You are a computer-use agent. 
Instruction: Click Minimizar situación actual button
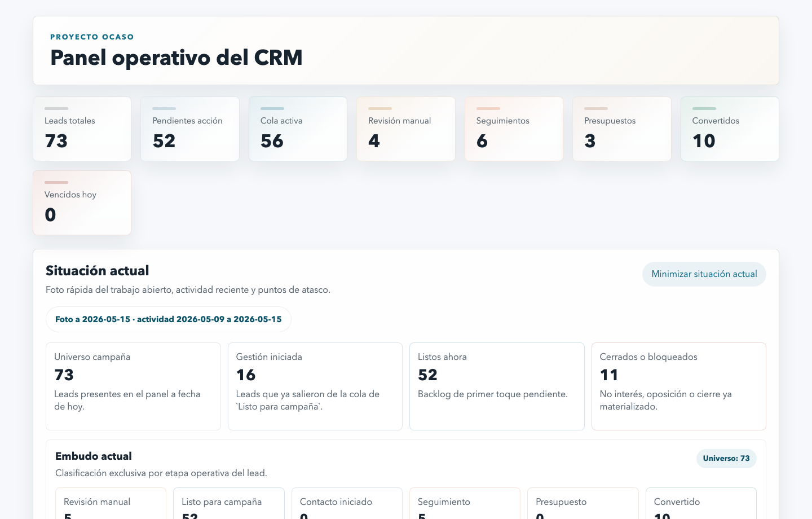[704, 274]
